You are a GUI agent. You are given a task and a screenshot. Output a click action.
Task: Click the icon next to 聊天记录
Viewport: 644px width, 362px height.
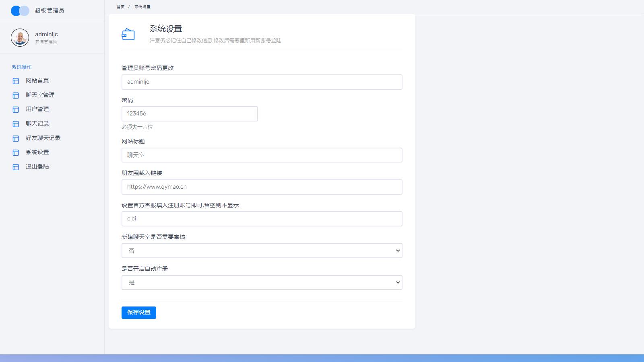coord(16,124)
